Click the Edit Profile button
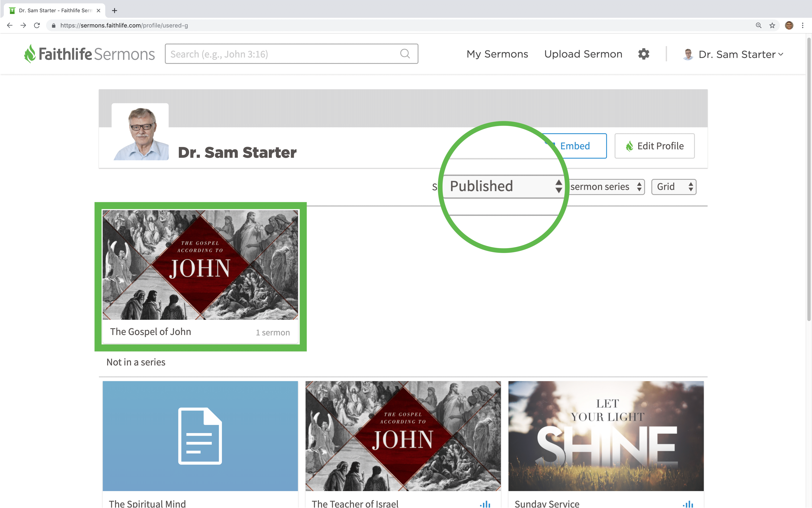 (654, 146)
